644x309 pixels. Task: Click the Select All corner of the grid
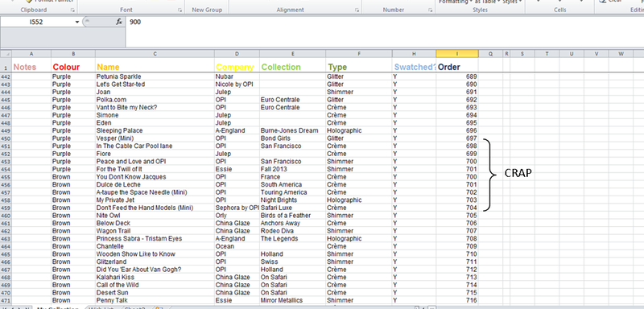(x=6, y=54)
